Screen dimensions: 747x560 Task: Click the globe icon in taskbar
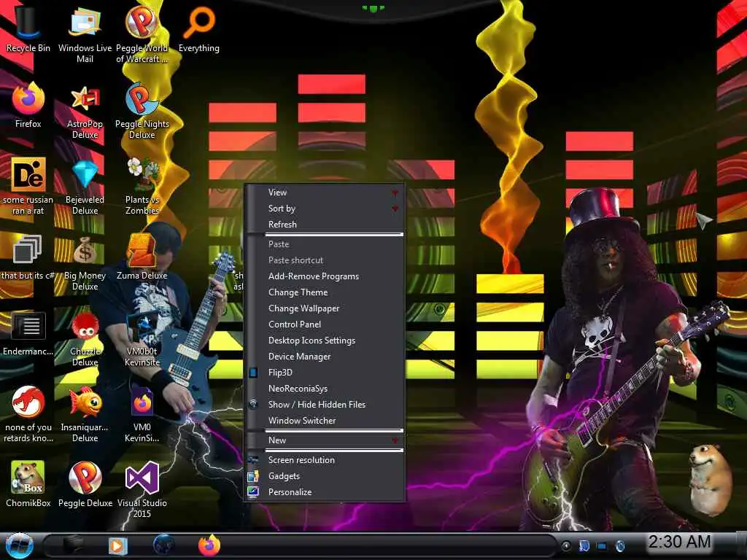tap(163, 545)
